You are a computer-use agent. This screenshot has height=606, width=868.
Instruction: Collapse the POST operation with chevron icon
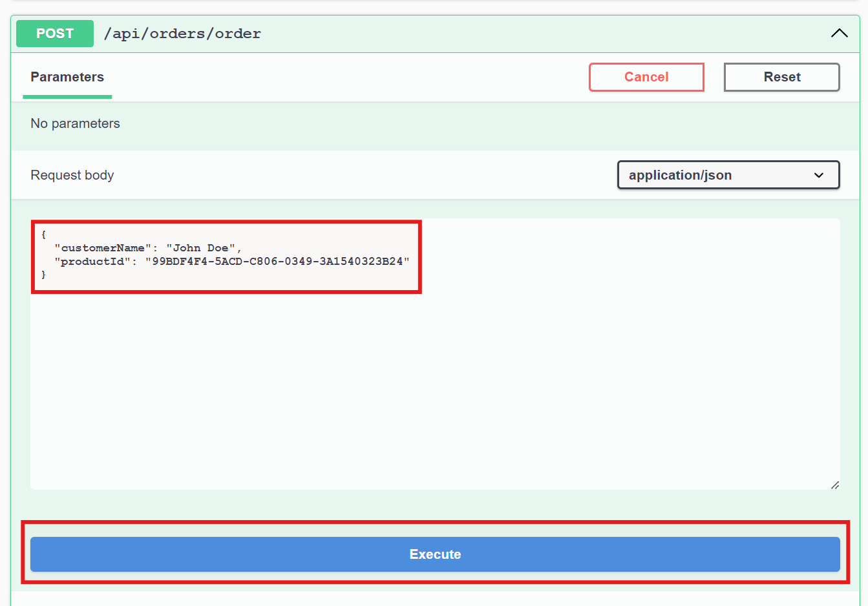click(x=839, y=34)
